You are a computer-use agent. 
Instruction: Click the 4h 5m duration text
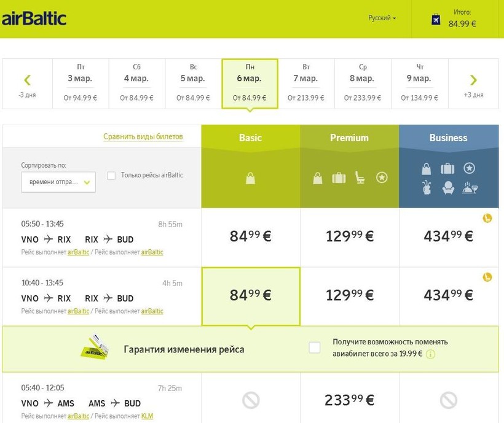pos(172,284)
